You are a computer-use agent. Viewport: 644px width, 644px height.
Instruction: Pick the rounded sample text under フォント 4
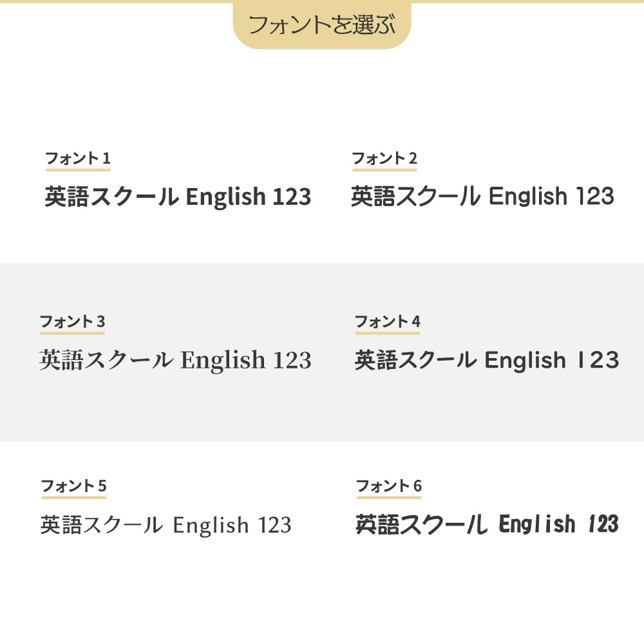point(486,361)
